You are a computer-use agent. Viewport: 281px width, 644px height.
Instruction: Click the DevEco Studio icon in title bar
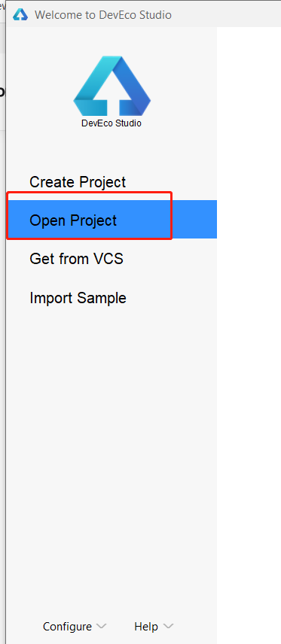[x=20, y=15]
